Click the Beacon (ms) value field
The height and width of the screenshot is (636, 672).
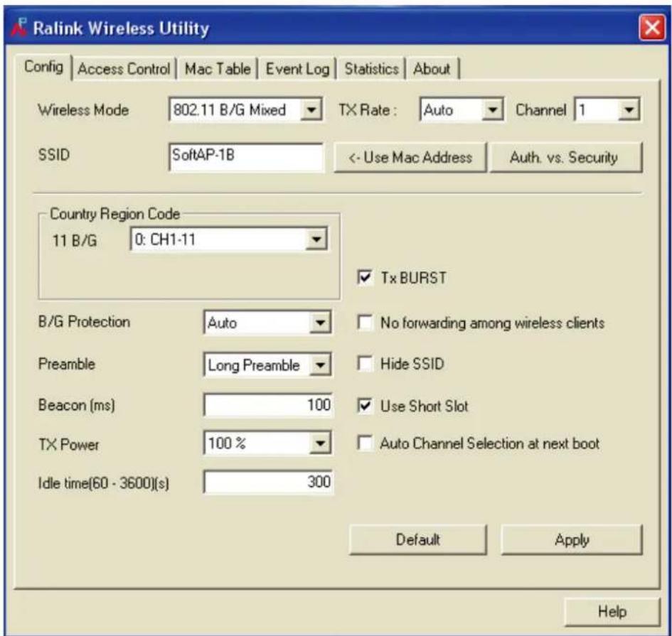[268, 405]
